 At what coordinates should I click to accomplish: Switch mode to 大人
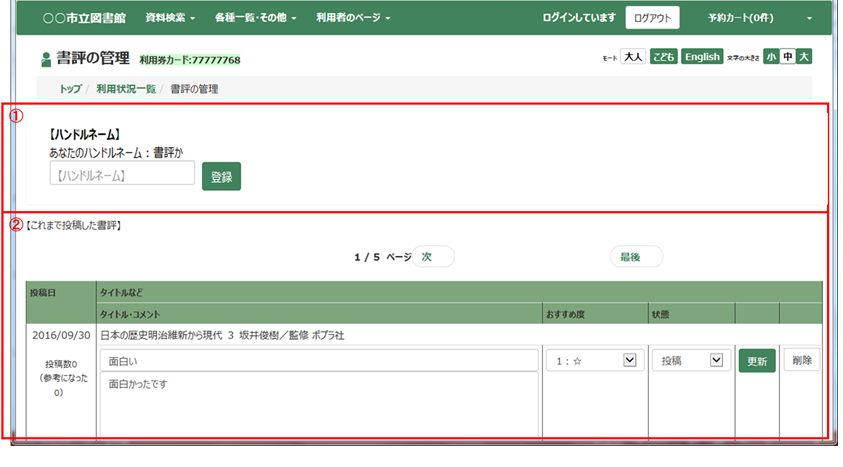click(x=632, y=57)
